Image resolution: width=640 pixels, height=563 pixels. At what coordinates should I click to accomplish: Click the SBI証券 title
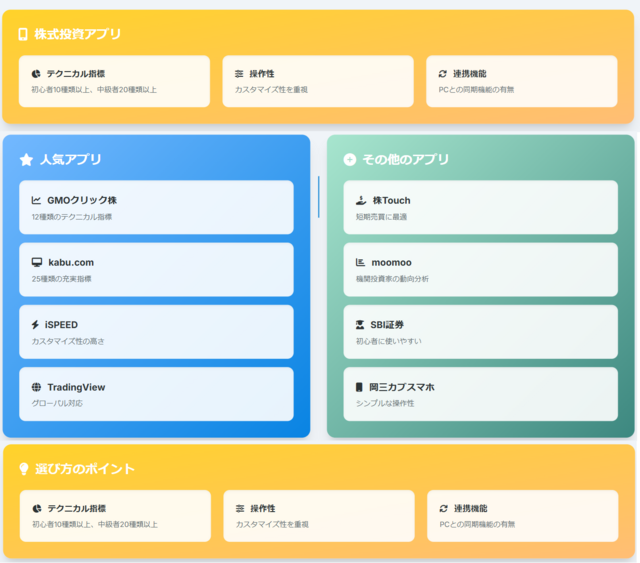(x=387, y=325)
